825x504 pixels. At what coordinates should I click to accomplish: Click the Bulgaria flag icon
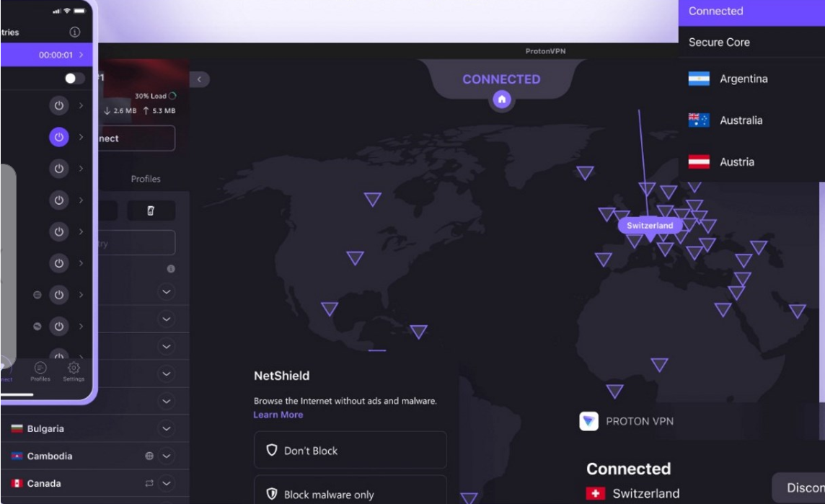(x=17, y=429)
